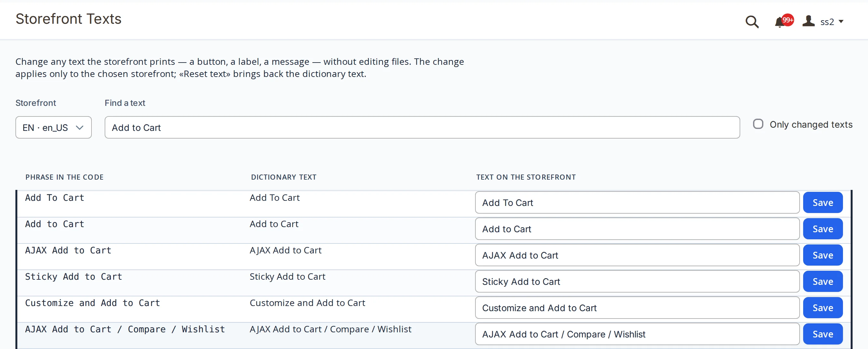Edit storefront text field for AJAX Add to Cart
Image resolution: width=868 pixels, height=349 pixels.
[x=637, y=255]
